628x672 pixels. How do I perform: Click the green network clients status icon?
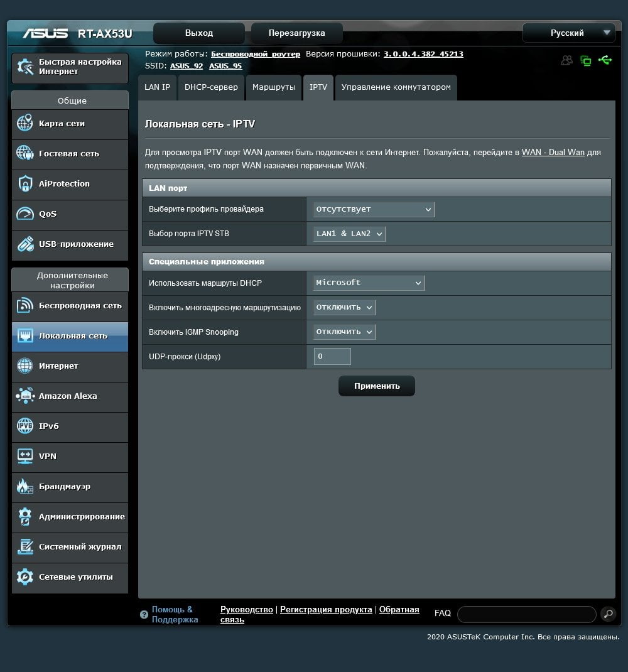[x=585, y=60]
